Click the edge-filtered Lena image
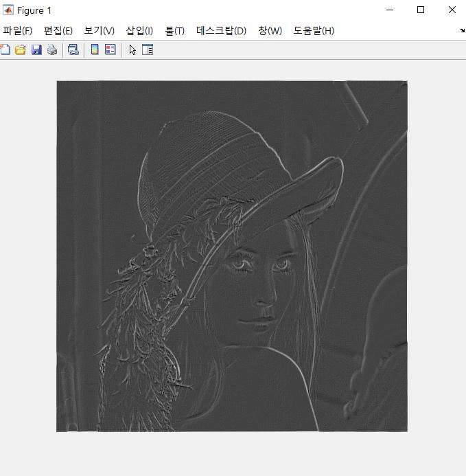 [232, 256]
